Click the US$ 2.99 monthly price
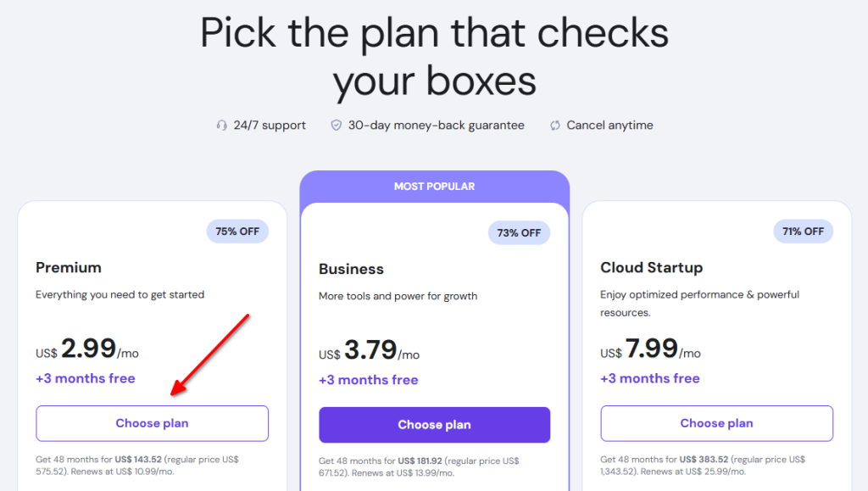The width and height of the screenshot is (868, 491). pos(87,347)
